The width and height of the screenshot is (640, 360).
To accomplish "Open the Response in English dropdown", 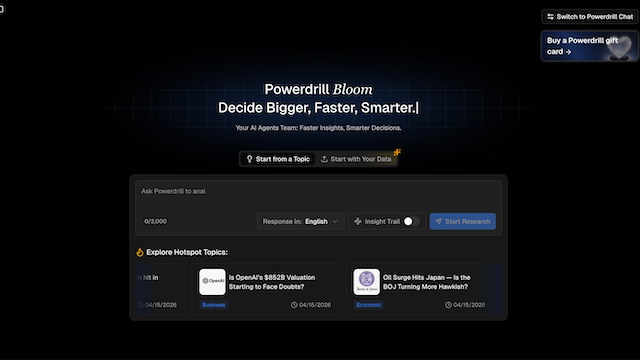I will (300, 221).
